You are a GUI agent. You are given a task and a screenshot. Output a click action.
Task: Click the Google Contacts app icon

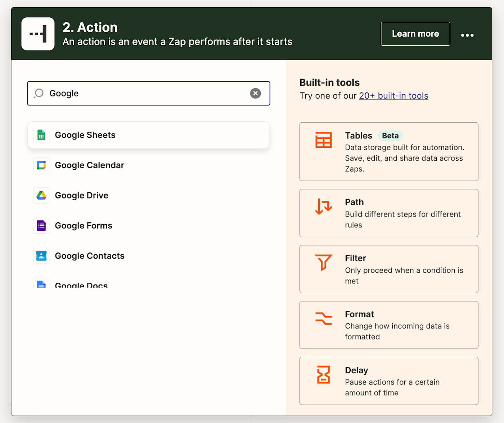tap(41, 256)
